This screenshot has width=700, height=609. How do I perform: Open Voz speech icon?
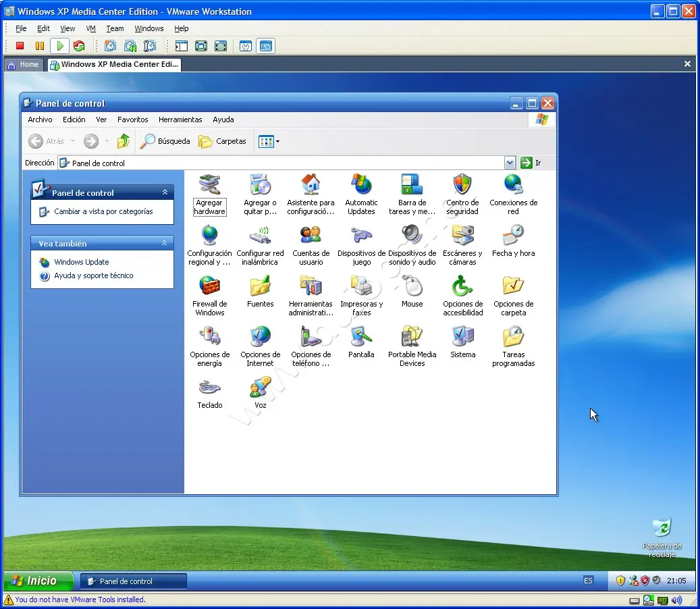[260, 388]
